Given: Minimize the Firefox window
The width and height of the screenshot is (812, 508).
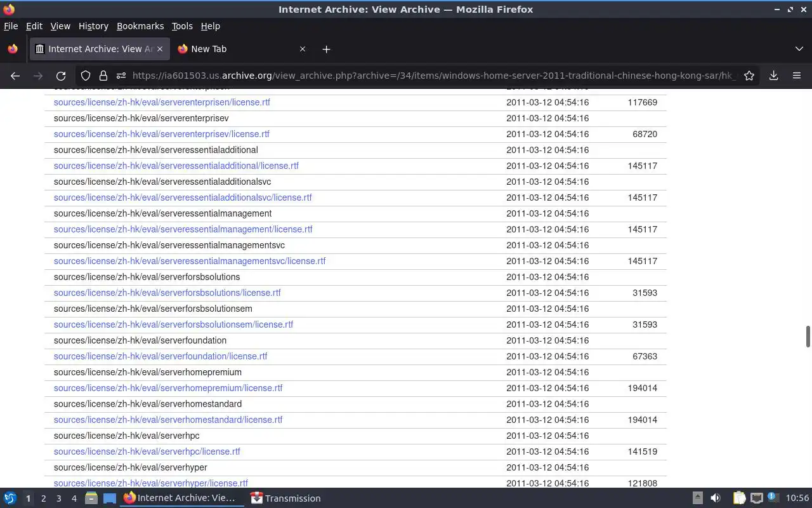Looking at the screenshot, I should coord(777,9).
